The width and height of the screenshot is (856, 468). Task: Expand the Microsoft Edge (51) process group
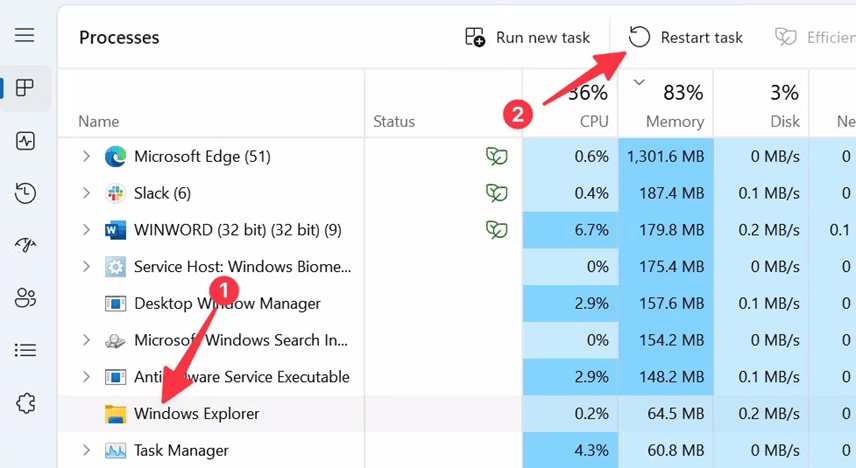(86, 157)
